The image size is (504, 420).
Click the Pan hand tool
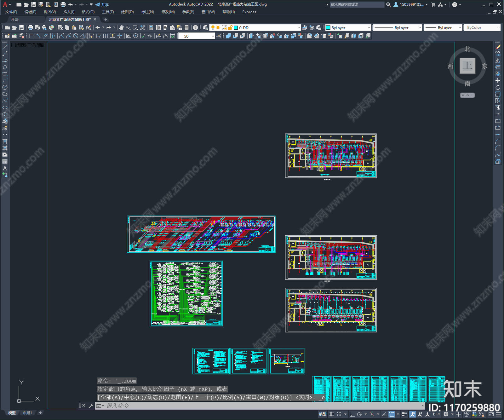[121, 28]
